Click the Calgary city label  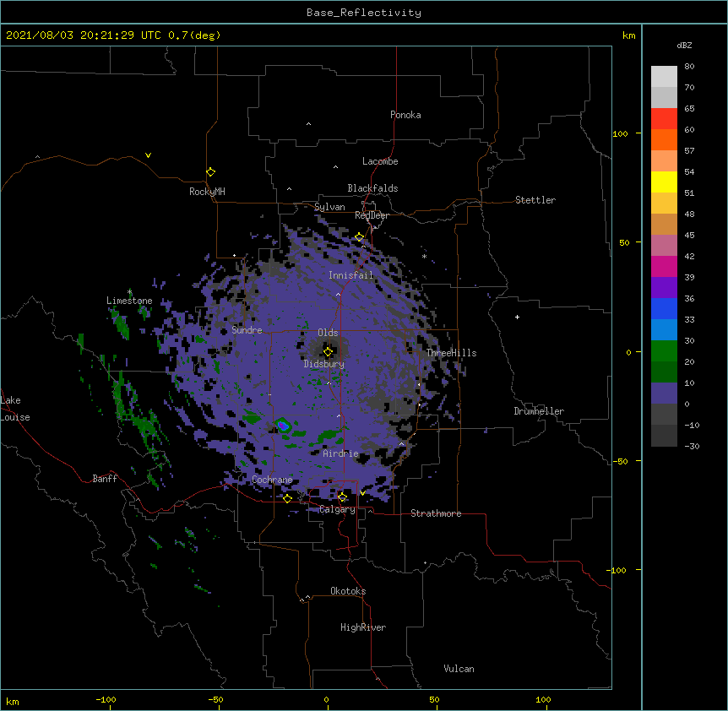(337, 509)
